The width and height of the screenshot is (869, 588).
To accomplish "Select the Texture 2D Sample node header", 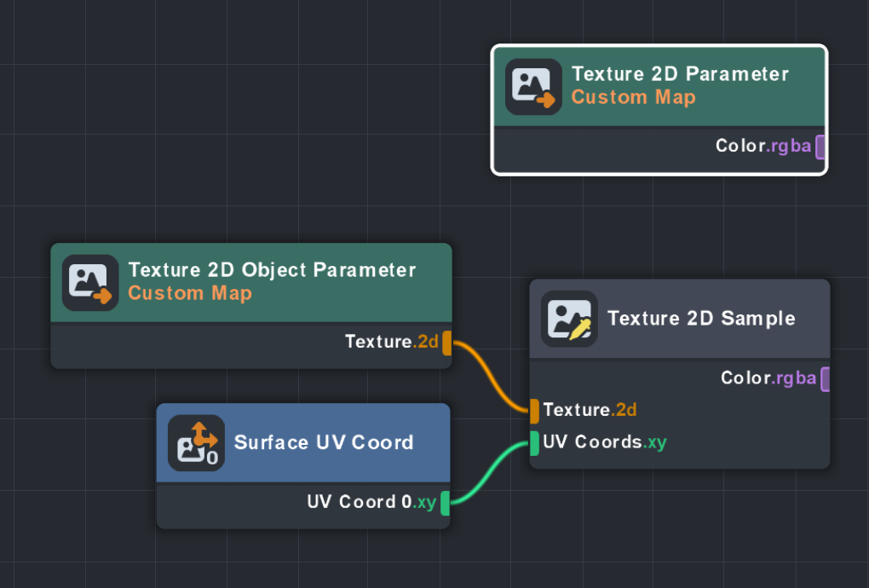I will pos(700,319).
